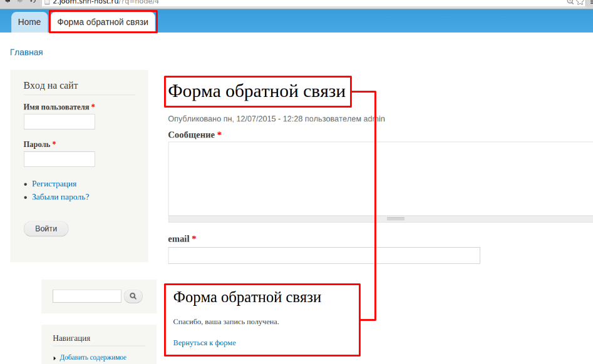Image resolution: width=593 pixels, height=364 pixels.
Task: Click into the Пароль field
Action: [59, 159]
